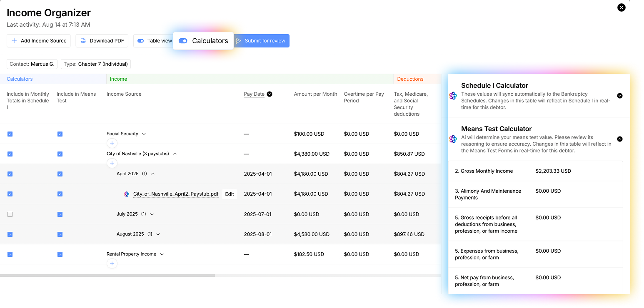Click the plus icon under Rental Property income
The image size is (644, 308).
point(112,263)
